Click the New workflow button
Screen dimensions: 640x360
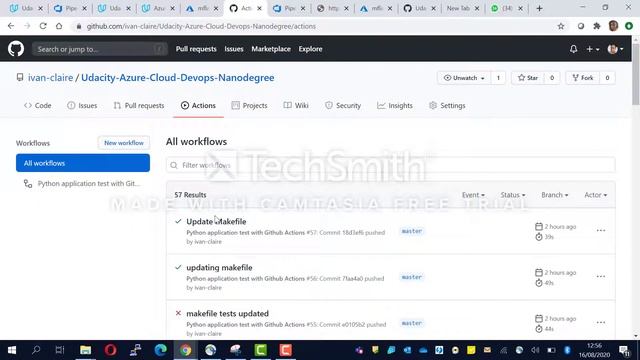point(124,143)
